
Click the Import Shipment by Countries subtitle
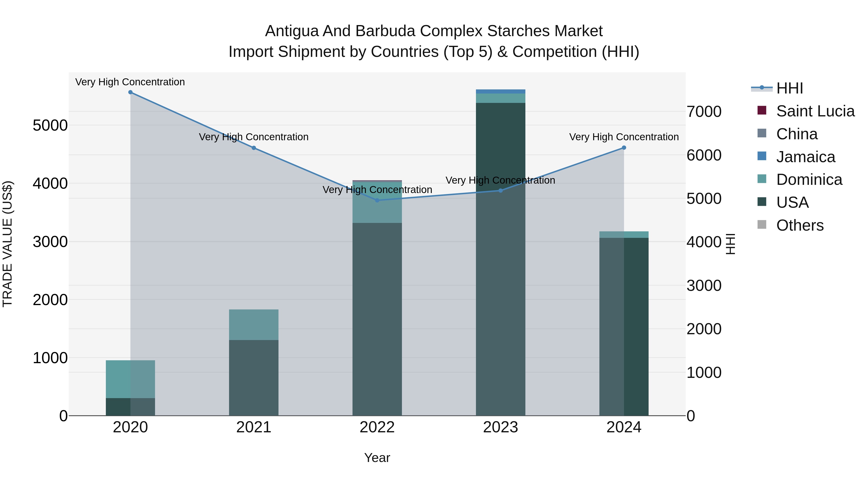click(x=434, y=52)
